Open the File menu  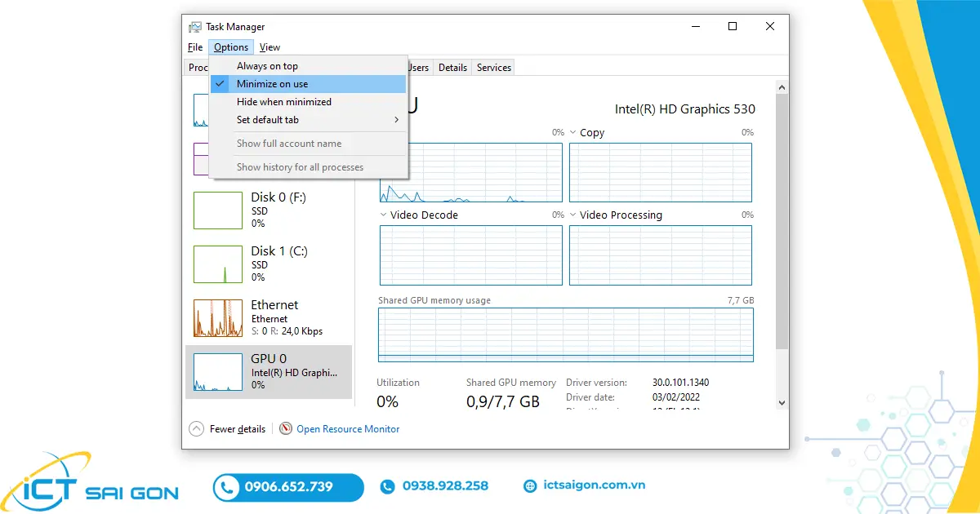tap(195, 47)
